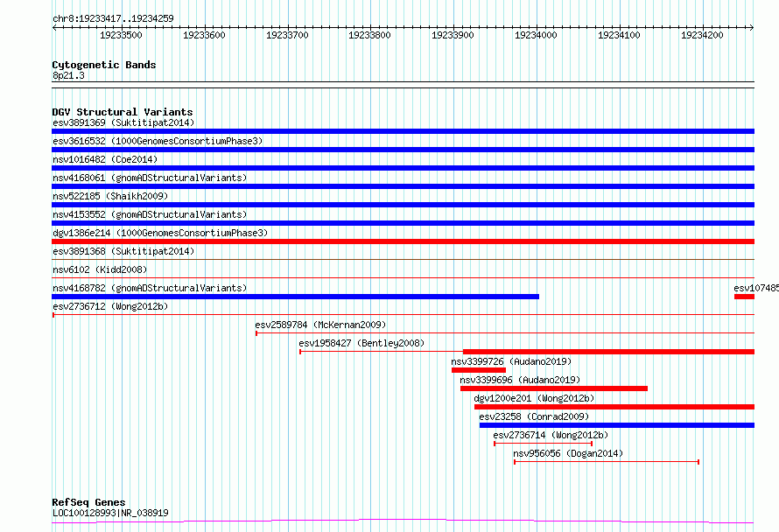Click the thin esv2589784 variant line

click(x=505, y=332)
